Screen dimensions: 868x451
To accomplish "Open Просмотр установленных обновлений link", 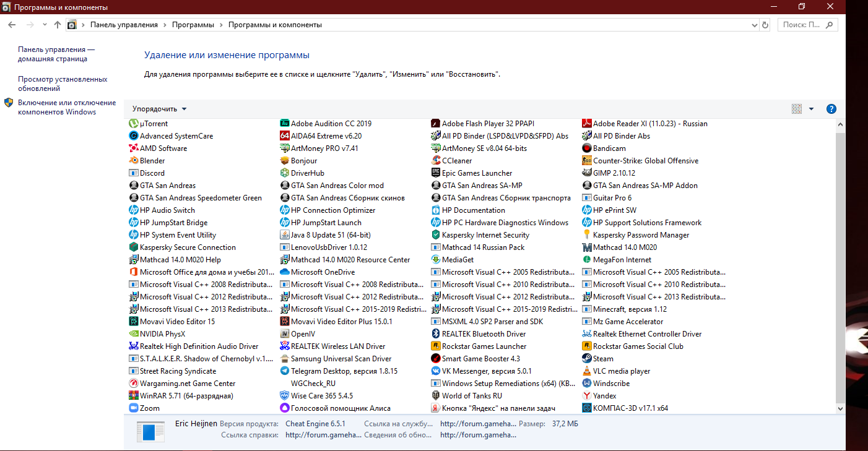I will [x=63, y=84].
